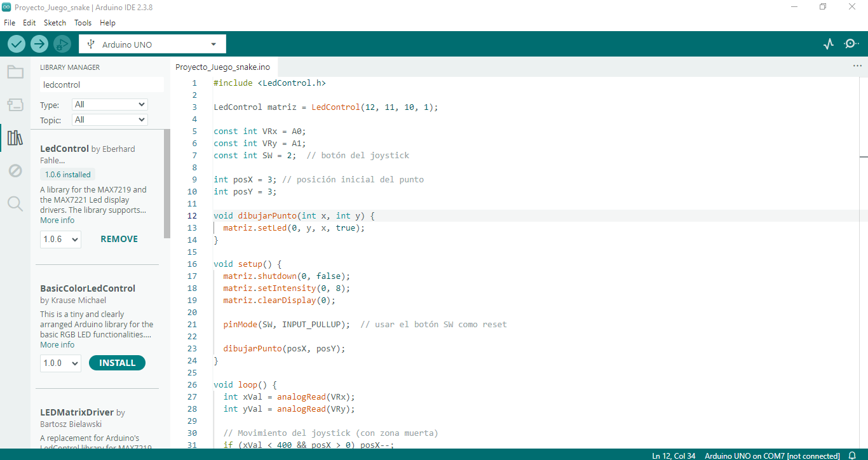Open More info for BasicColorLedControl
This screenshot has height=460, width=868.
pyautogui.click(x=57, y=345)
